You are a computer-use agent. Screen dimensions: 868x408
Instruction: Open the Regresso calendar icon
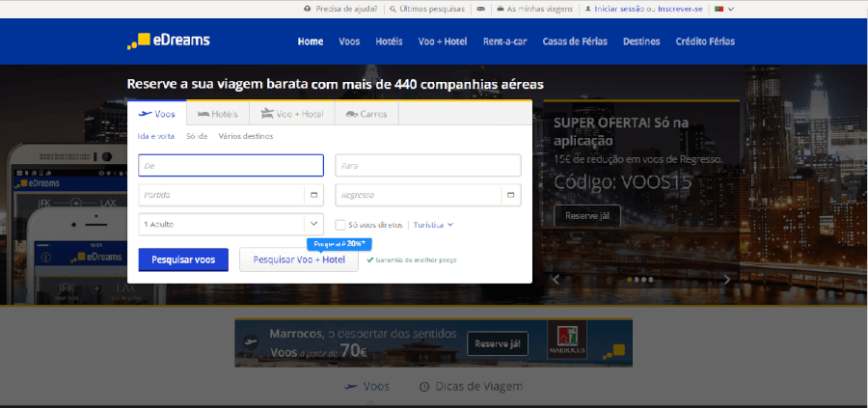(x=511, y=195)
